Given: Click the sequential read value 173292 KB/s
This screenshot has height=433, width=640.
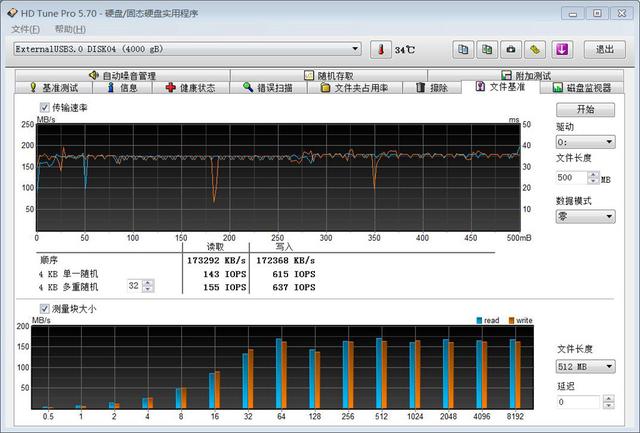Looking at the screenshot, I should pyautogui.click(x=217, y=260).
